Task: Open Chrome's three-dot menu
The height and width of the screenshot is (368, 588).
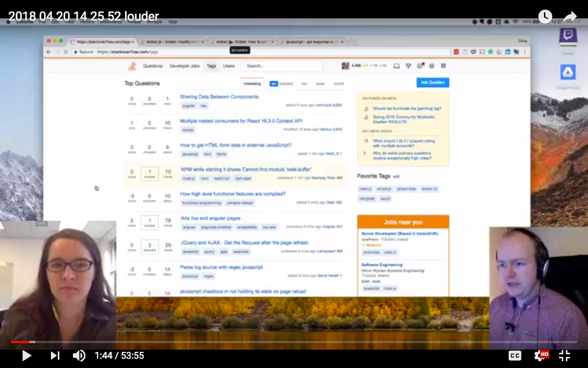Action: [524, 52]
